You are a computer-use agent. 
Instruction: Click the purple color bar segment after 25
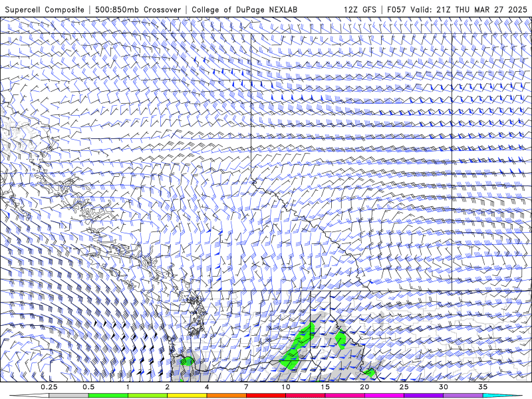[x=424, y=396]
